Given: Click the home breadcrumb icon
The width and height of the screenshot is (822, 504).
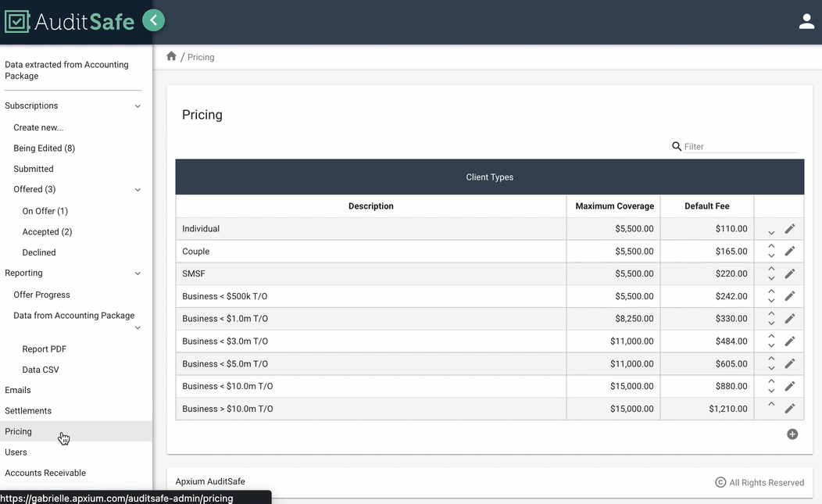Looking at the screenshot, I should pos(171,55).
